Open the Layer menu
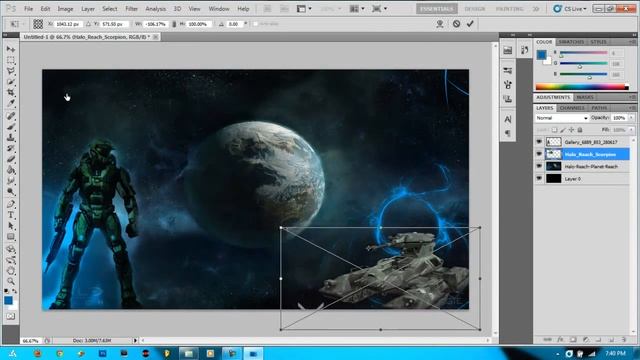This screenshot has width=640, height=360. coord(88,9)
